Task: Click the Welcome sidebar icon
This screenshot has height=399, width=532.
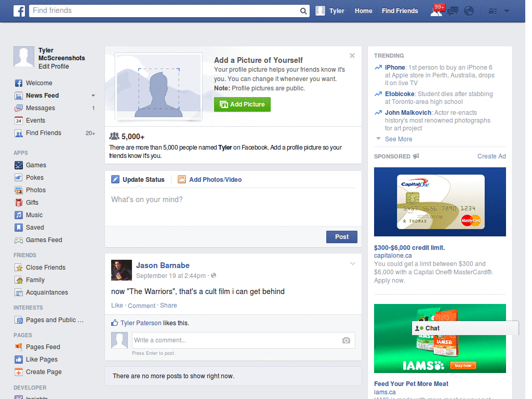Action: pyautogui.click(x=19, y=83)
